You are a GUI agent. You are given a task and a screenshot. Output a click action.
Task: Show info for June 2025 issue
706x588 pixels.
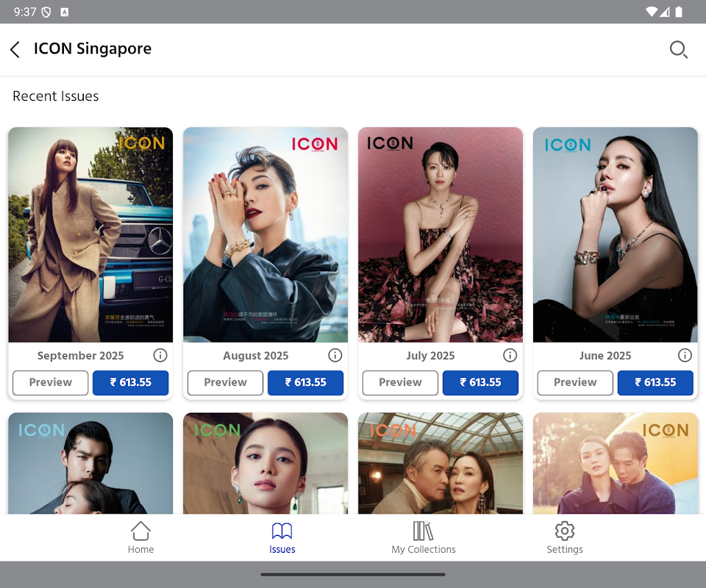pos(685,356)
